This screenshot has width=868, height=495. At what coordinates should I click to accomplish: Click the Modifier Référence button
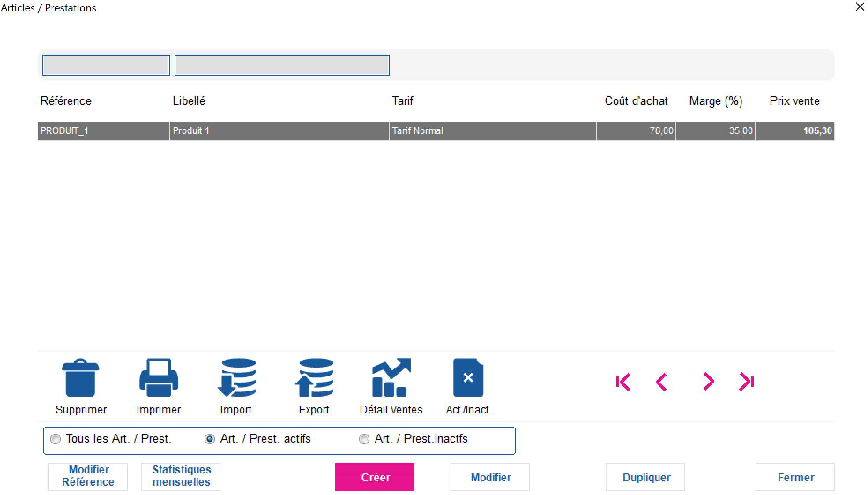coord(88,476)
